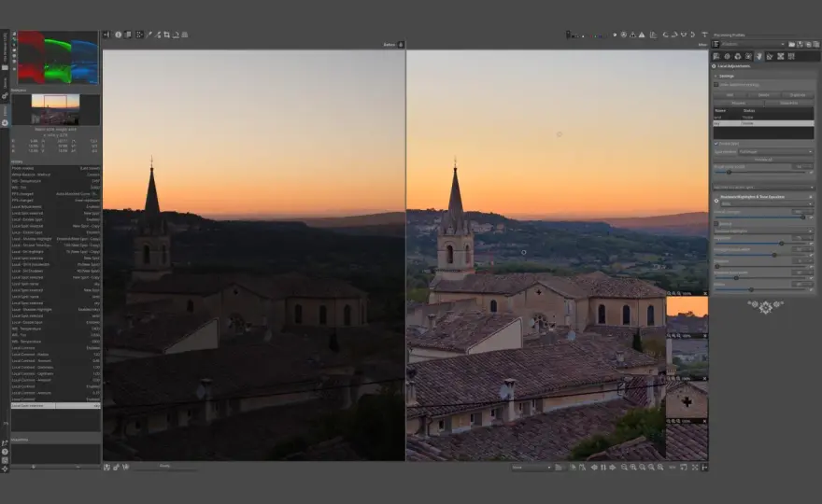Screen dimensions: 822x504
Task: Click the Delete spot button
Action: [763, 95]
